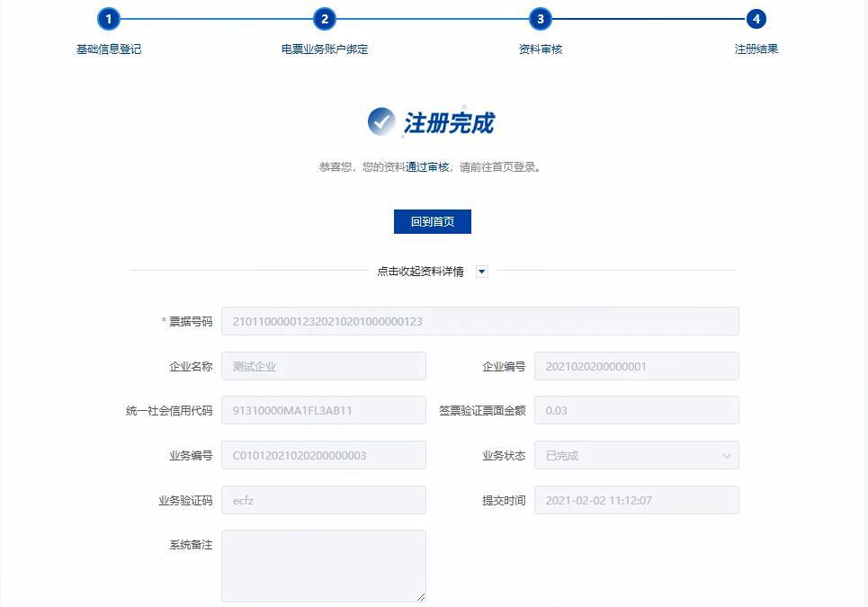Open the 业务状态 dropdown showing 已完成

pos(637,455)
